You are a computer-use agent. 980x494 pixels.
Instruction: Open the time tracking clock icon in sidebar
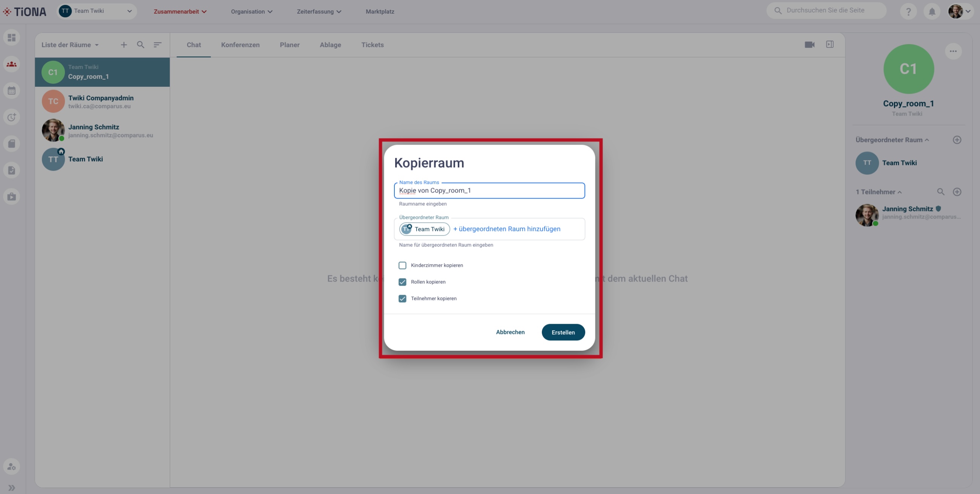click(12, 117)
